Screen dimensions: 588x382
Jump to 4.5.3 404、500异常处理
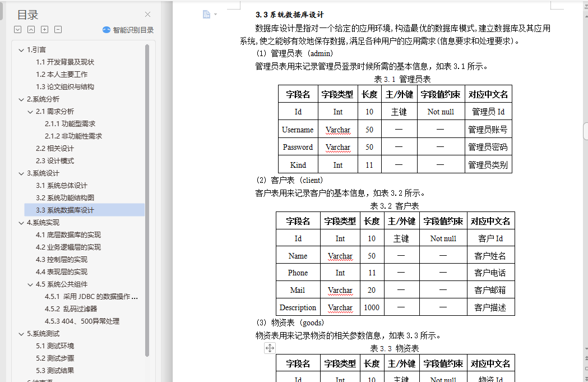point(82,321)
